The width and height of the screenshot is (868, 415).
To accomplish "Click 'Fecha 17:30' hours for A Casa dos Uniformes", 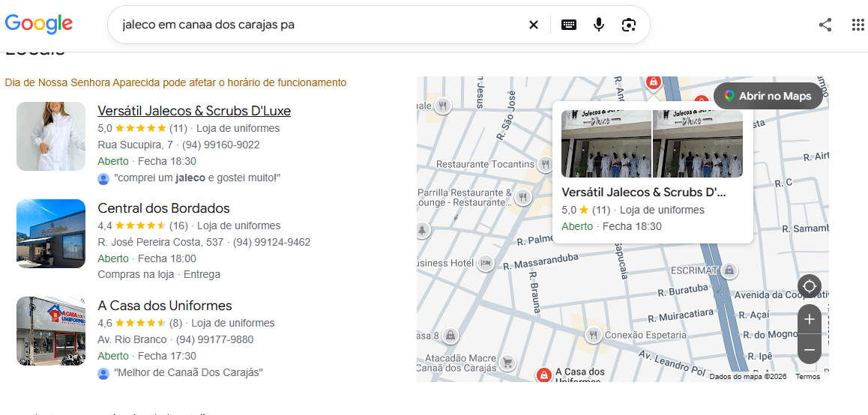I will click(x=166, y=356).
